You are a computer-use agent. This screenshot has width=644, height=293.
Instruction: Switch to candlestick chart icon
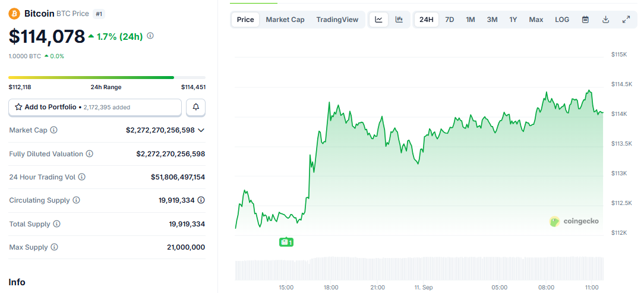399,19
